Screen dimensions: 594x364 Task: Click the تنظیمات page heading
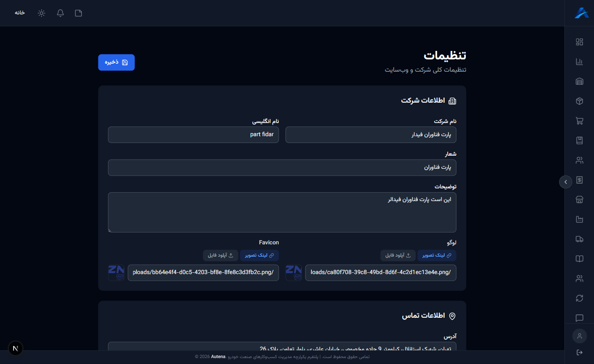pos(445,56)
